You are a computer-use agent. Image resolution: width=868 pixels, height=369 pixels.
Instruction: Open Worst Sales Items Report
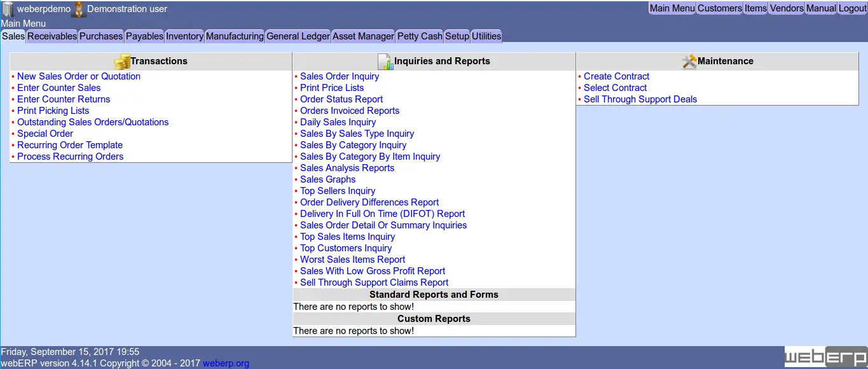tap(353, 260)
